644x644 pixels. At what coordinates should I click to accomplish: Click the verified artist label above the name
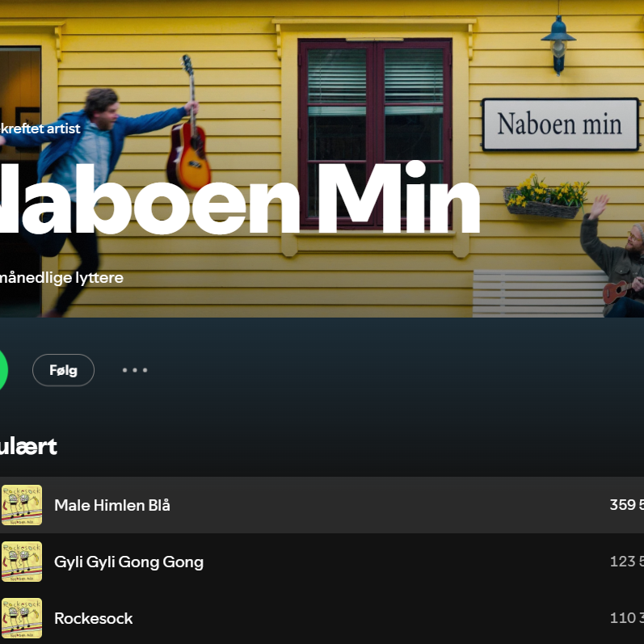tap(40, 128)
